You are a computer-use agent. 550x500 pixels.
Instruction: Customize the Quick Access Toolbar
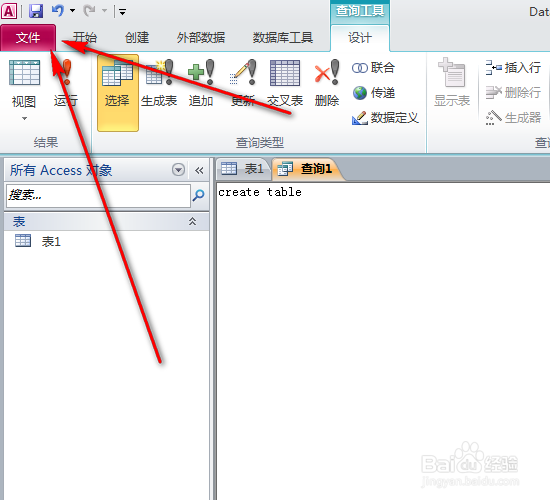pos(122,12)
